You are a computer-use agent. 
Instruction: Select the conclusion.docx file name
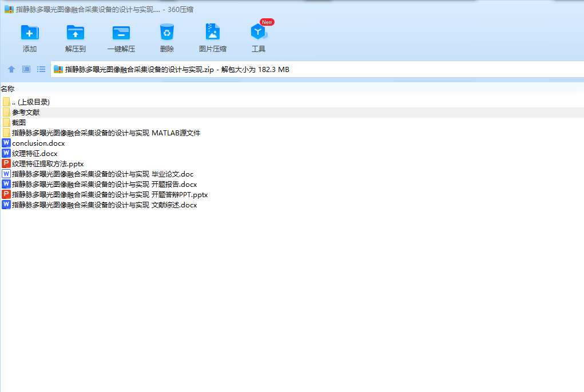pyautogui.click(x=38, y=143)
